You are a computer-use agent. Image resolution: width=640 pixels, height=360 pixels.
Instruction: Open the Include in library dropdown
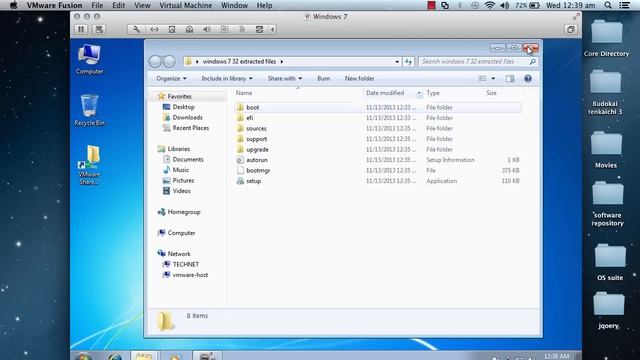click(x=227, y=78)
